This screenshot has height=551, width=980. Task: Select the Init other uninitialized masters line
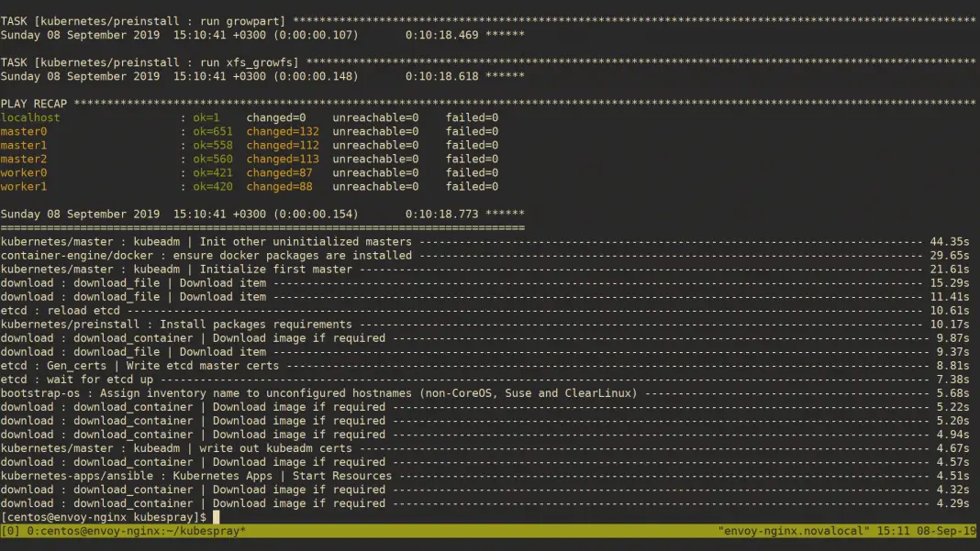[x=206, y=241]
